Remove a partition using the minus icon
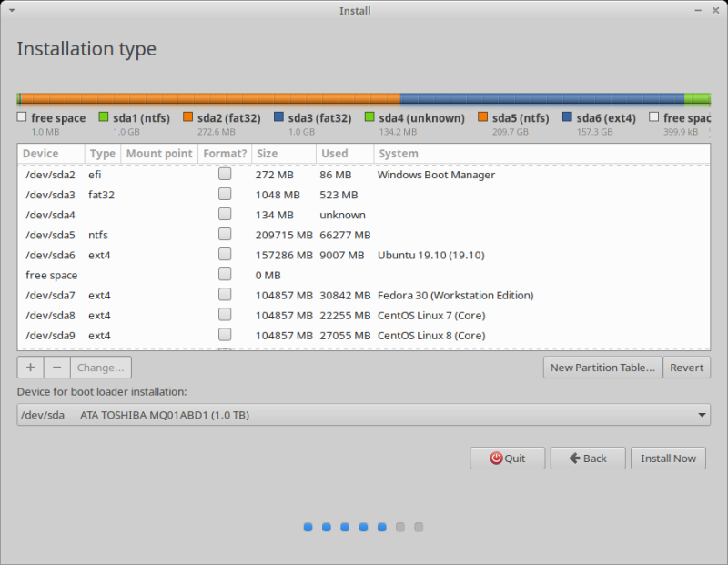This screenshot has height=565, width=728. tap(56, 367)
